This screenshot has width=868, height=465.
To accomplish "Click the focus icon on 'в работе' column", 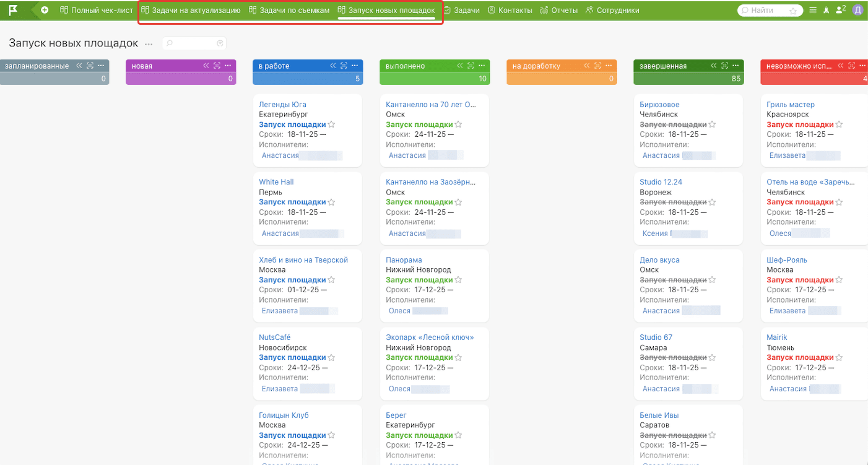I will coord(344,66).
